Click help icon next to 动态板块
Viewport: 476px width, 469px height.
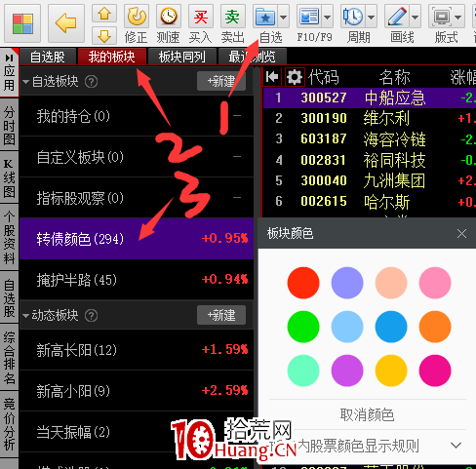[91, 316]
